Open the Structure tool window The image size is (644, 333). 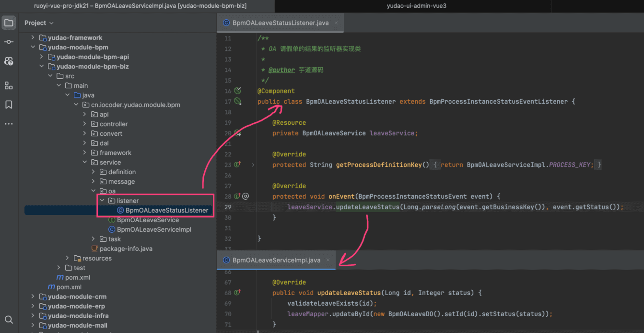click(x=9, y=85)
